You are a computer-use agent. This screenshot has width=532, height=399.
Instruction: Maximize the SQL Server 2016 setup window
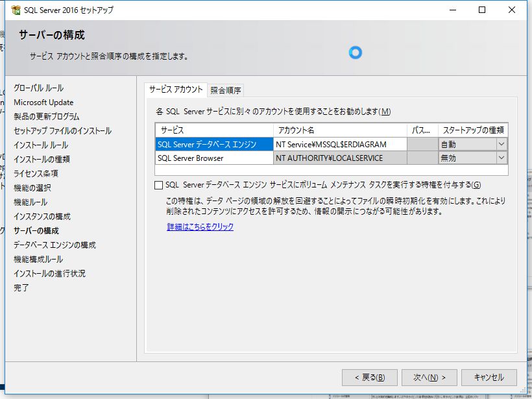click(x=482, y=10)
